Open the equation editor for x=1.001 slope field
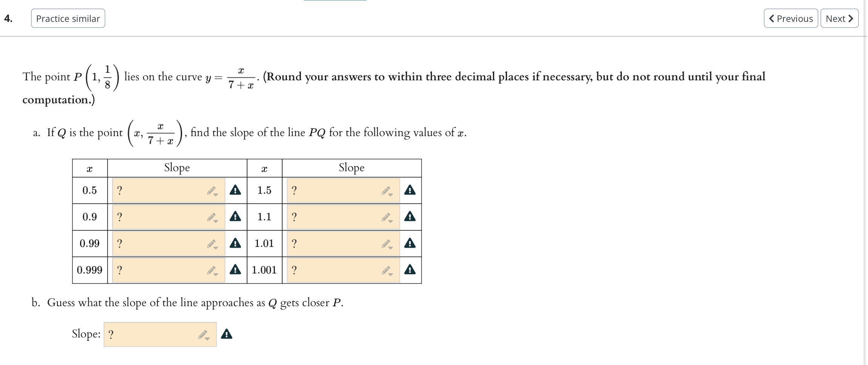The height and width of the screenshot is (365, 868). [386, 270]
